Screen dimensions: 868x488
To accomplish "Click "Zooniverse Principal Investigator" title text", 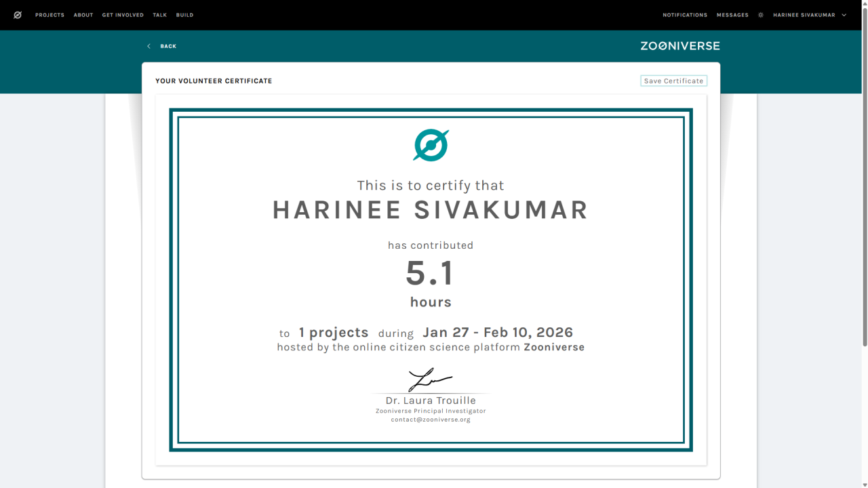I will [431, 411].
